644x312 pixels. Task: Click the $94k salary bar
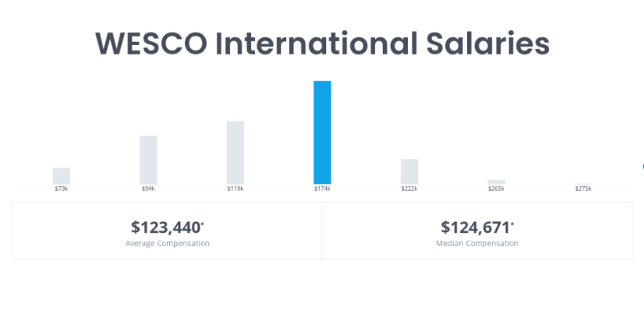click(148, 160)
